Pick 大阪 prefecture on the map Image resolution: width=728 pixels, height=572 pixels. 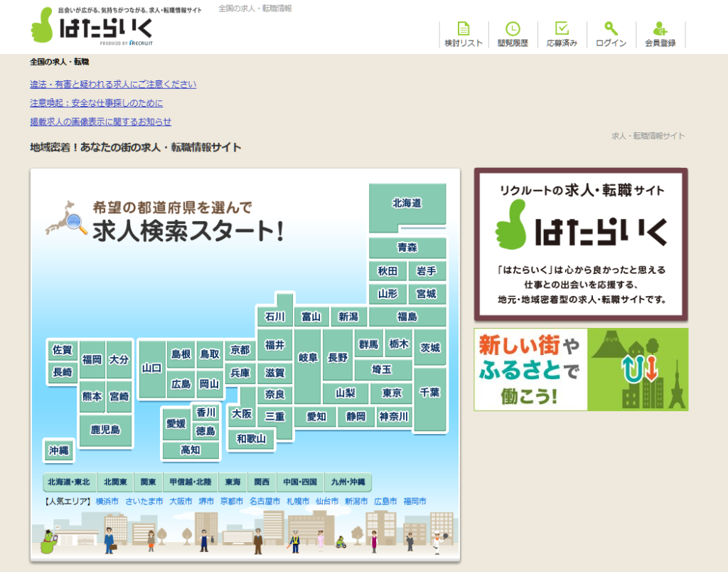point(242,413)
